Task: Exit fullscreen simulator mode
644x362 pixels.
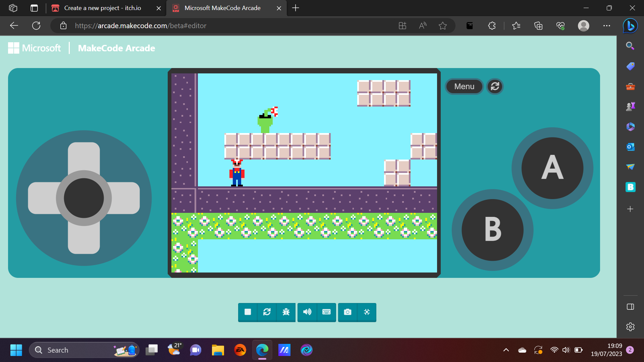Action: tap(367, 312)
